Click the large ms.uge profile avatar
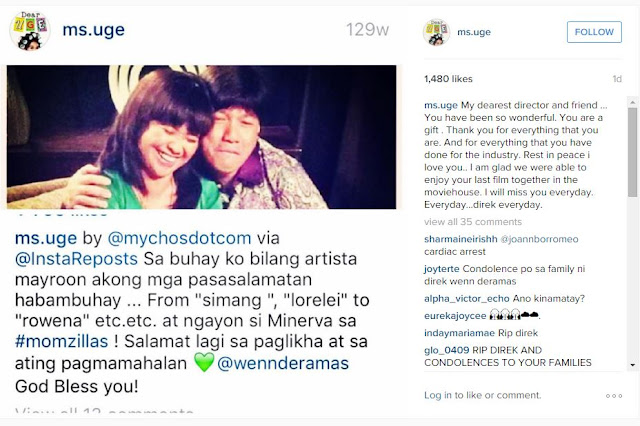The image size is (640, 426). click(29, 31)
